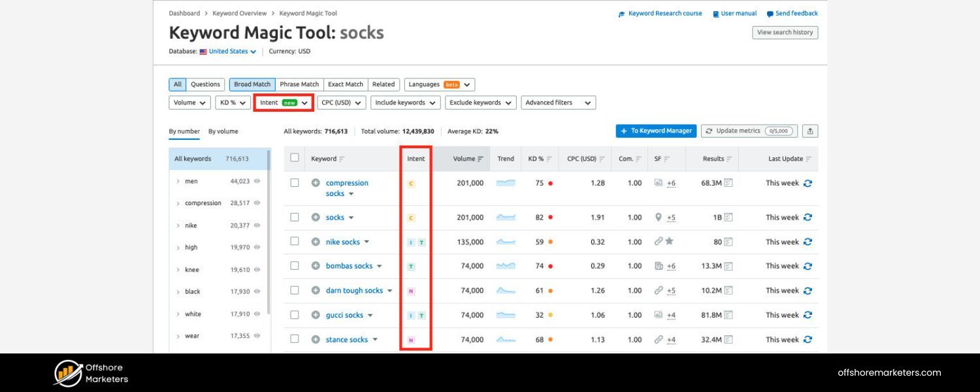The width and height of the screenshot is (980, 392).
Task: Add keywords to Keyword Manager
Action: click(655, 131)
